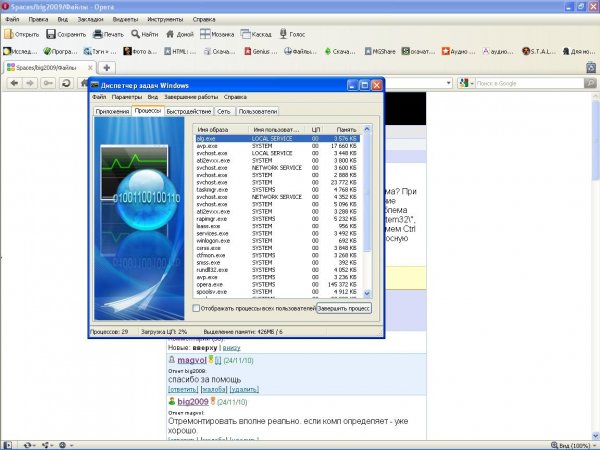
Task: Open the MGShare bookmark
Action: click(x=380, y=51)
